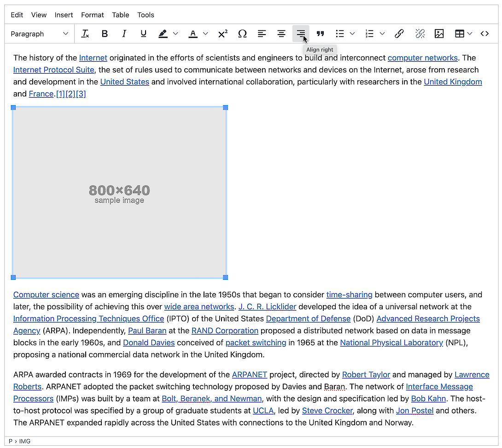Toggle underline formatting
Image resolution: width=502 pixels, height=448 pixels.
(143, 34)
